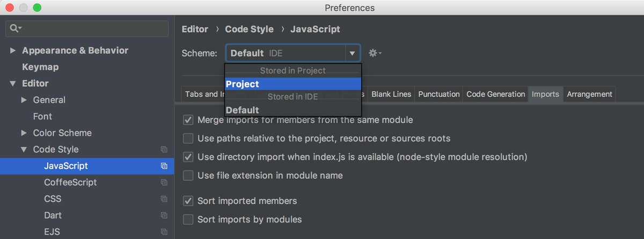The width and height of the screenshot is (644, 239).
Task: Click copy icon beside CoffeeScript item
Action: (164, 183)
